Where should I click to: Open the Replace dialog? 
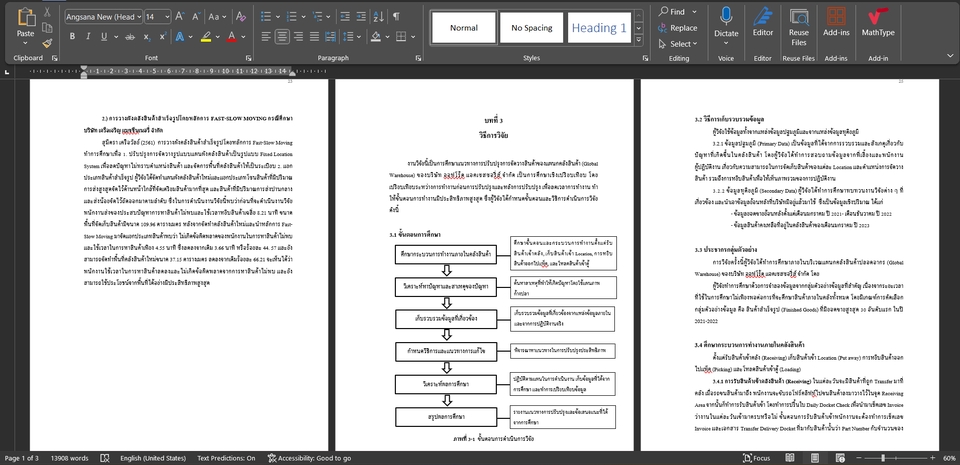677,28
